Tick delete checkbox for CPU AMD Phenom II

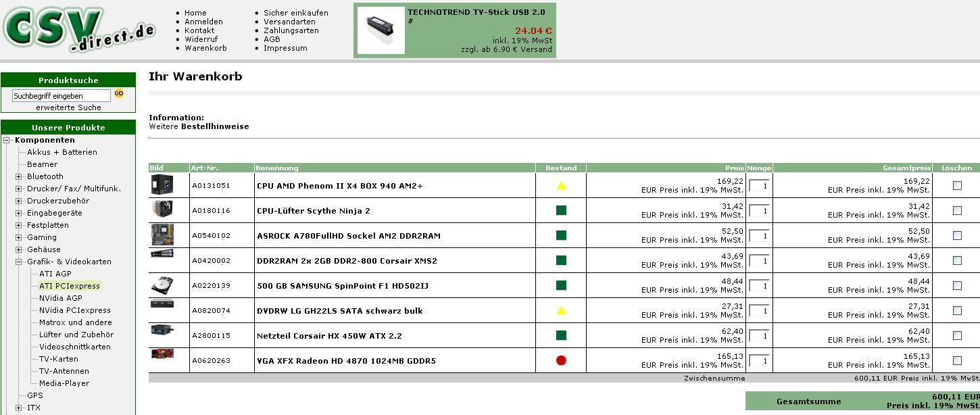(x=957, y=185)
